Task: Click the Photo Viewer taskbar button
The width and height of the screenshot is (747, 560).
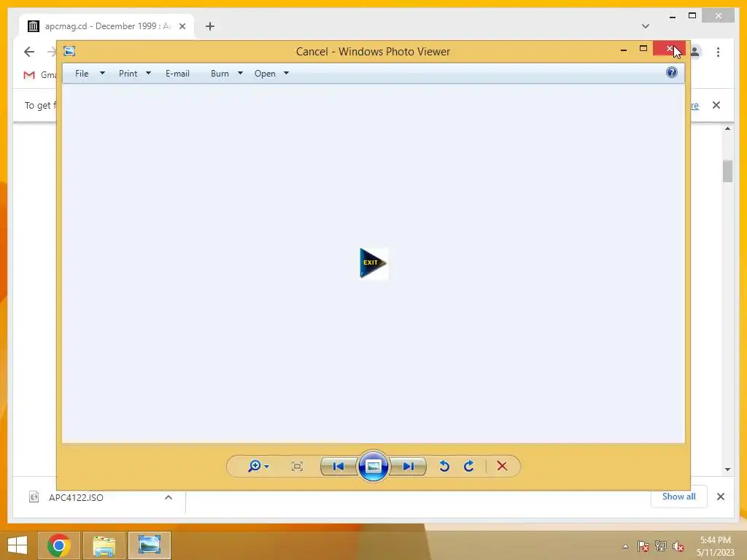Action: 149,545
